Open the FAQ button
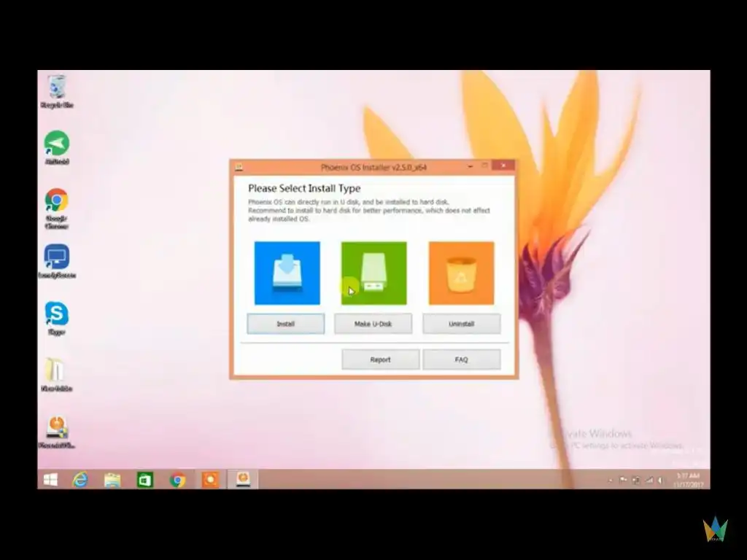This screenshot has height=560, width=747. pos(461,359)
